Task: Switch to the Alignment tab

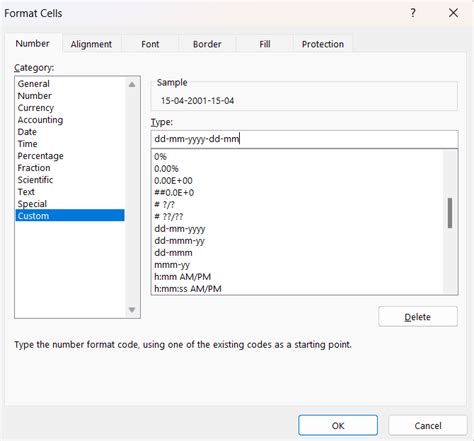Action: [x=91, y=44]
